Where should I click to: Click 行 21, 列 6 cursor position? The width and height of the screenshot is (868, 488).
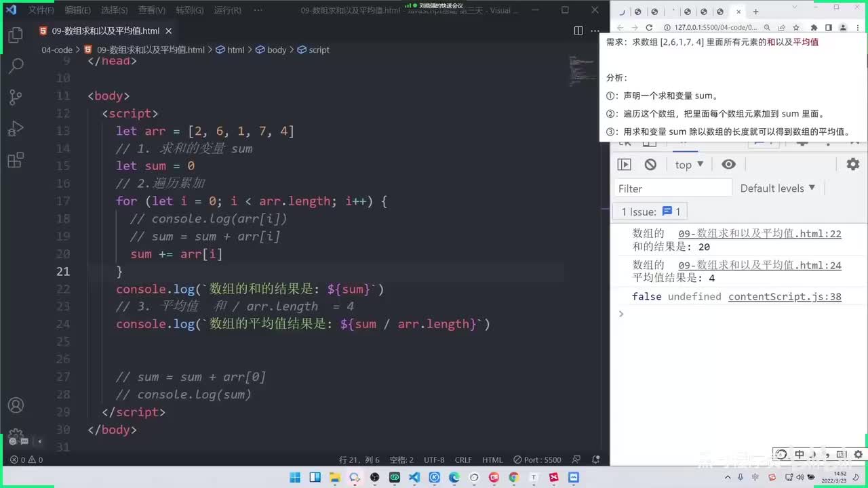point(359,460)
